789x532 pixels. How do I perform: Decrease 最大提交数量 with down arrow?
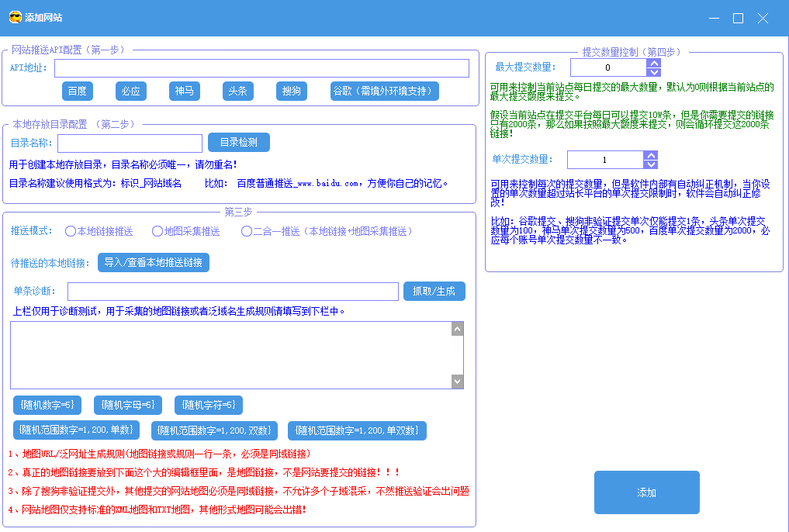654,72
